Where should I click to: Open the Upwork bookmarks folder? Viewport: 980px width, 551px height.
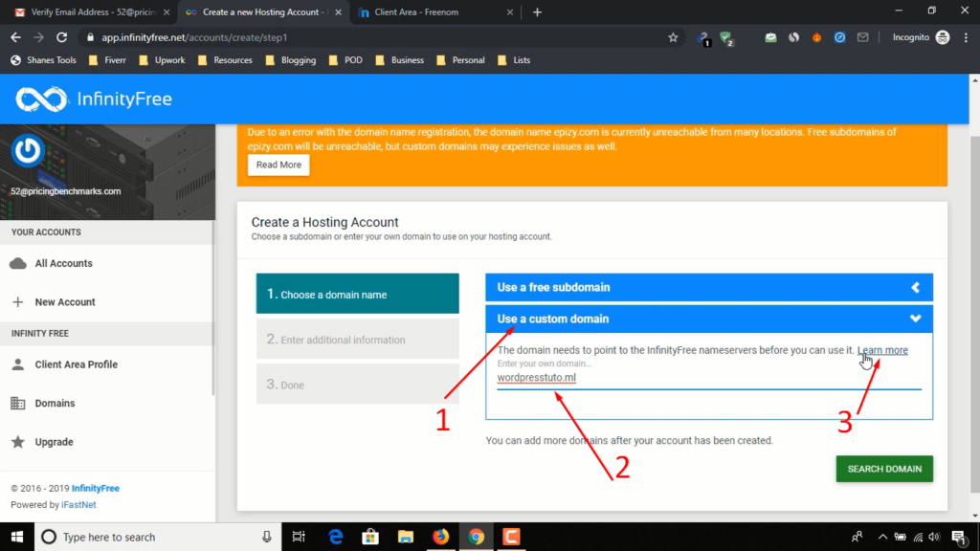162,60
